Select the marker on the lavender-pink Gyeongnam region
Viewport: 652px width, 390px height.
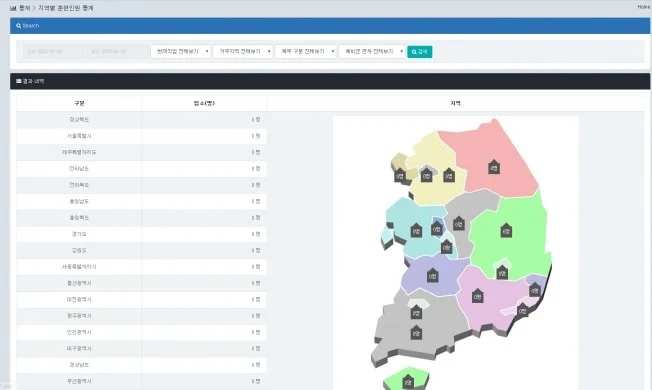[x=477, y=296]
